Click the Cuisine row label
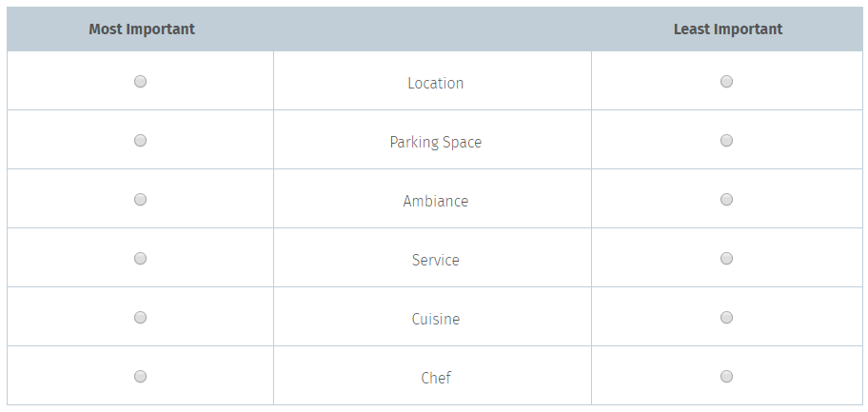The image size is (868, 412). click(x=436, y=319)
